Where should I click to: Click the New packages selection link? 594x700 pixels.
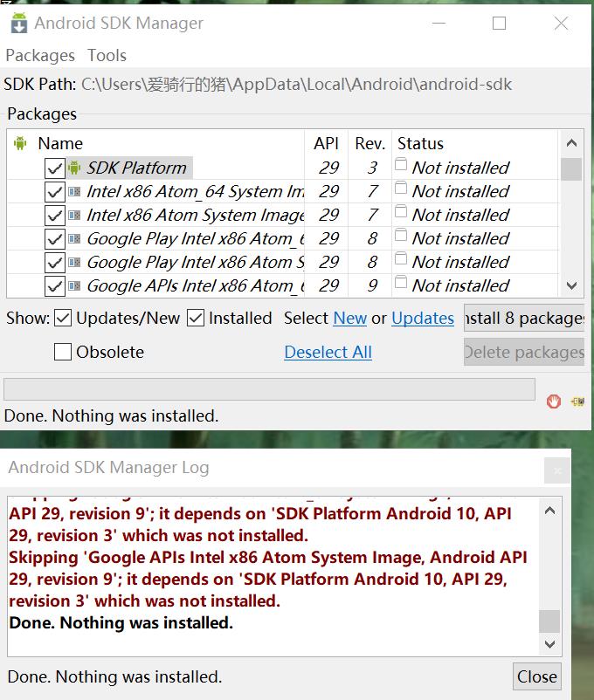(350, 319)
